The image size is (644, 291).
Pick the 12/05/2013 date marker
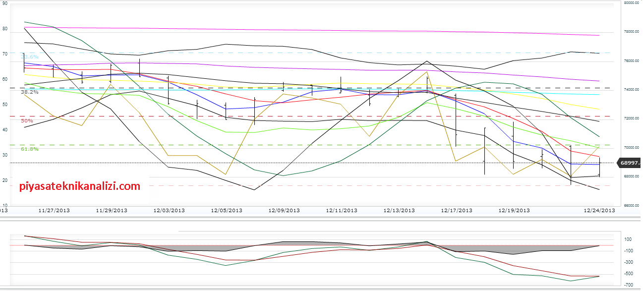tap(227, 210)
